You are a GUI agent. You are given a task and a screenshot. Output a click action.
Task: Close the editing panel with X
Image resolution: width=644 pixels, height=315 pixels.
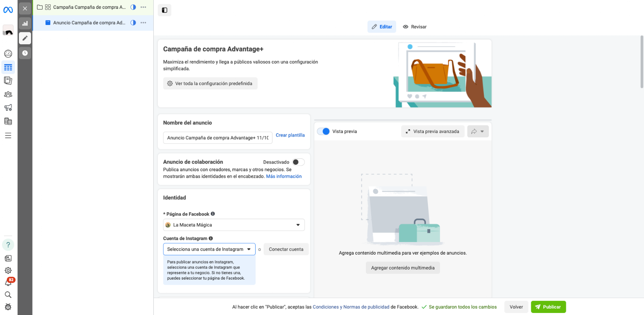[x=25, y=8]
